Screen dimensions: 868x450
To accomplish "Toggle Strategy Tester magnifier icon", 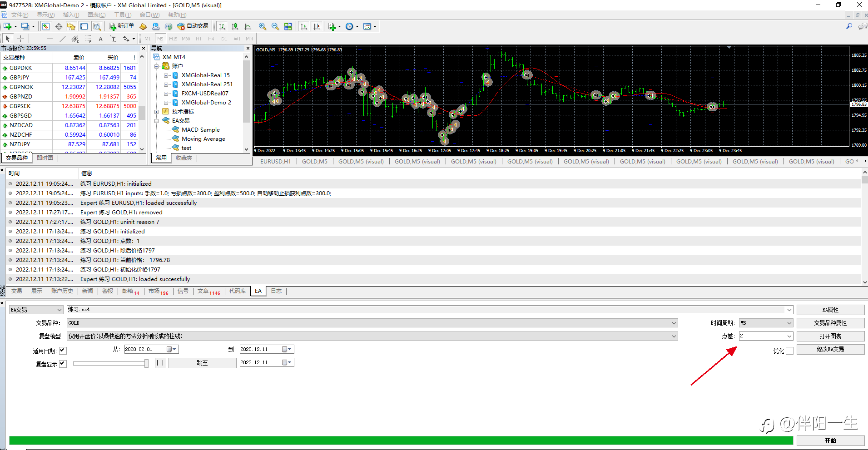I will pyautogui.click(x=97, y=26).
